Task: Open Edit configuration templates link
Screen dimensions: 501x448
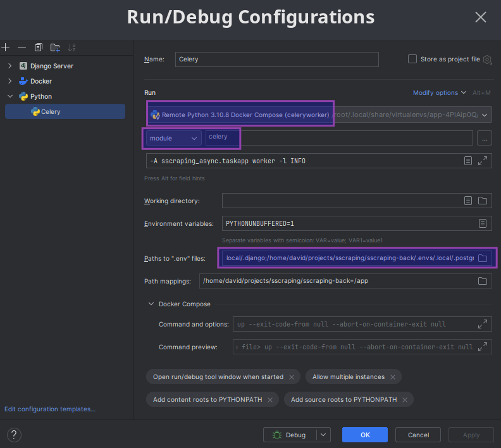Action: [x=50, y=409]
